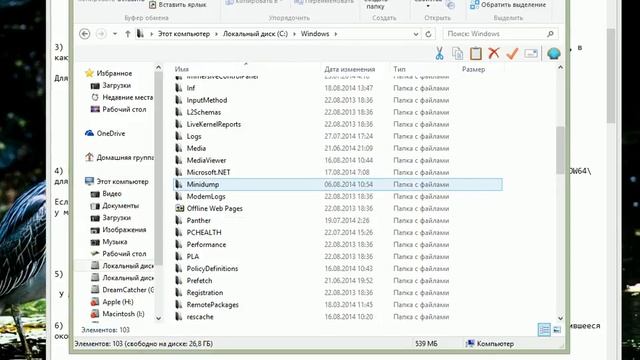Image resolution: width=640 pixels, height=360 pixels.
Task: Click the Paste clipboard icon in toolbar
Action: [476, 53]
